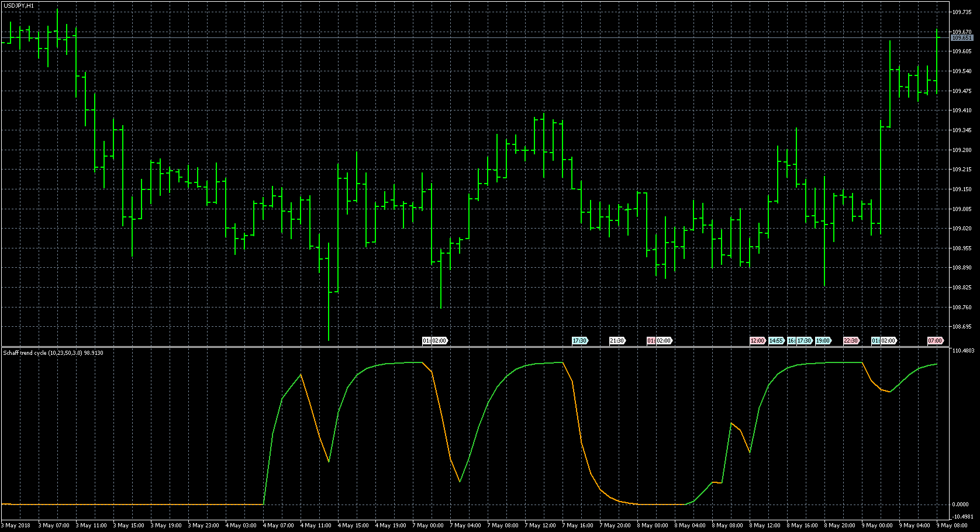Click the 21:30 news event marker
The image size is (980, 532).
[x=617, y=341]
